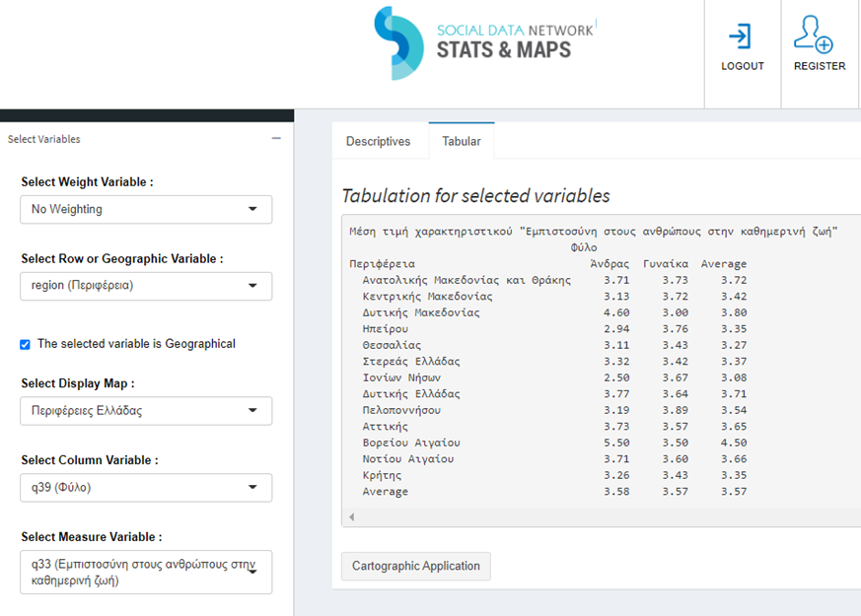Click the 'Νοτίου Αιγαίου' row label
Viewport: 861px width, 616px height.
(x=408, y=459)
